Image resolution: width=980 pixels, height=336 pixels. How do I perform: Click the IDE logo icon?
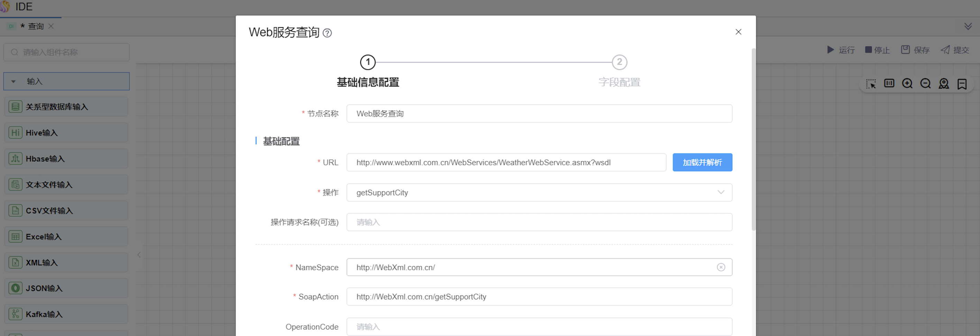coord(5,7)
